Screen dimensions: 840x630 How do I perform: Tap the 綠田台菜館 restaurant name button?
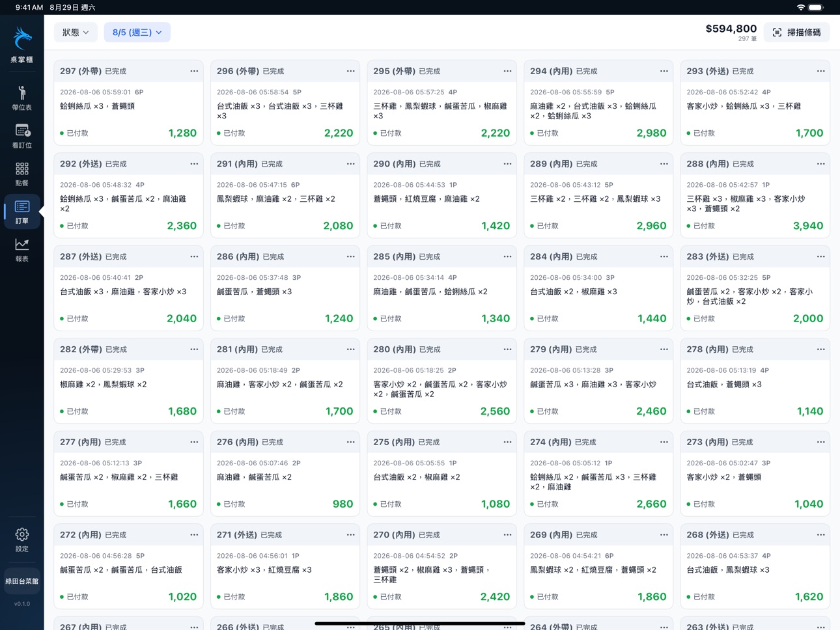click(21, 581)
